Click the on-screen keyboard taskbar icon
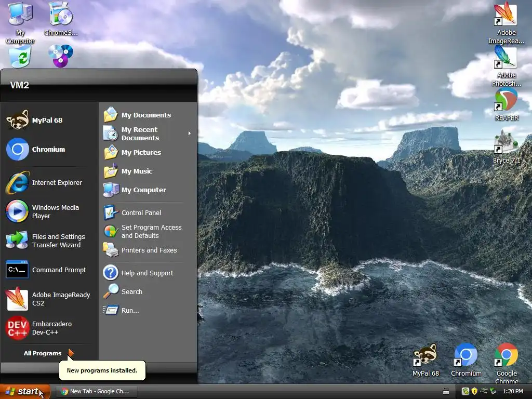532x399 pixels. (x=446, y=392)
